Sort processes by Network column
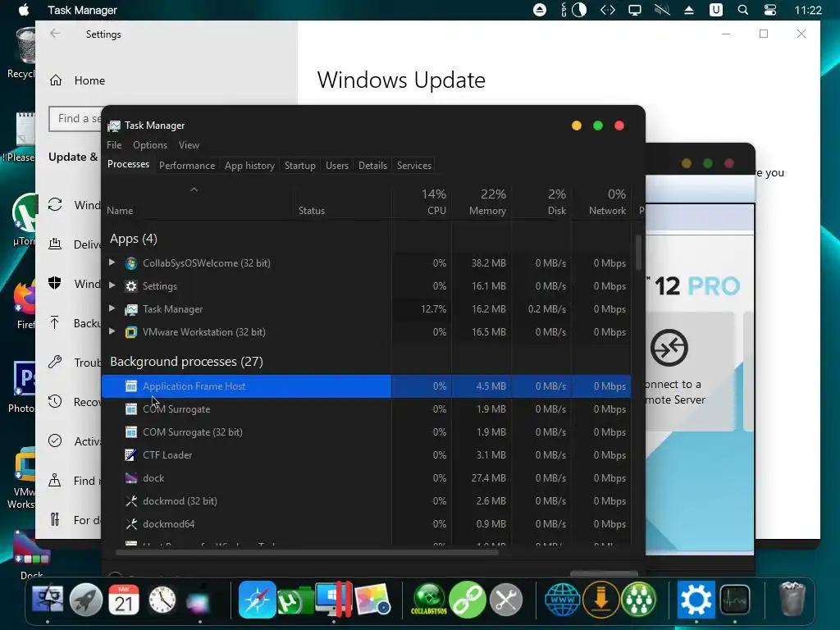The width and height of the screenshot is (840, 630). point(601,202)
